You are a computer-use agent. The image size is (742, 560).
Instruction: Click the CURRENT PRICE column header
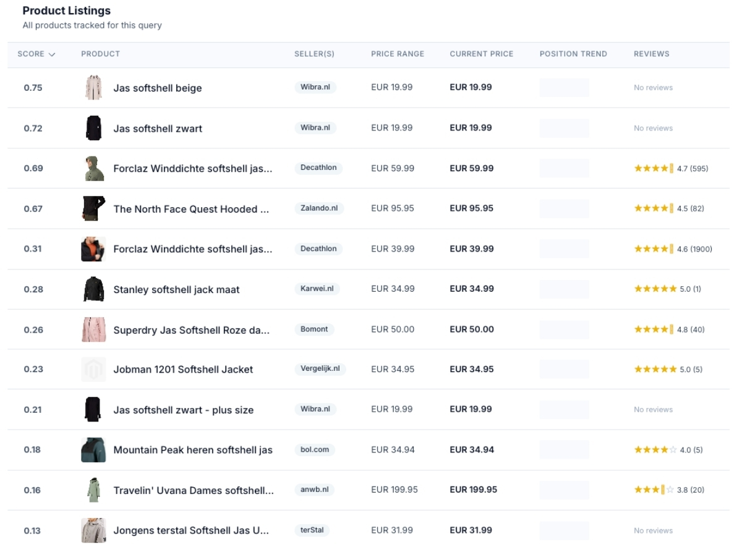click(481, 54)
